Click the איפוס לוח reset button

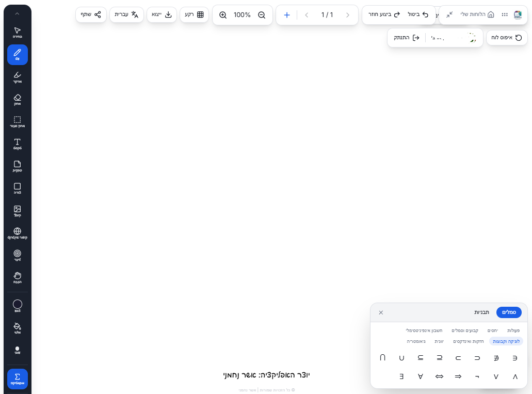tap(507, 38)
